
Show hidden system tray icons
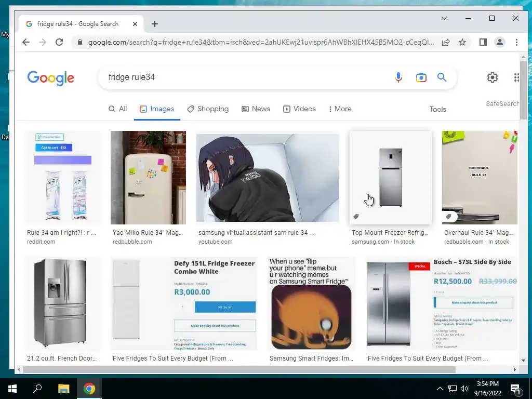(440, 389)
